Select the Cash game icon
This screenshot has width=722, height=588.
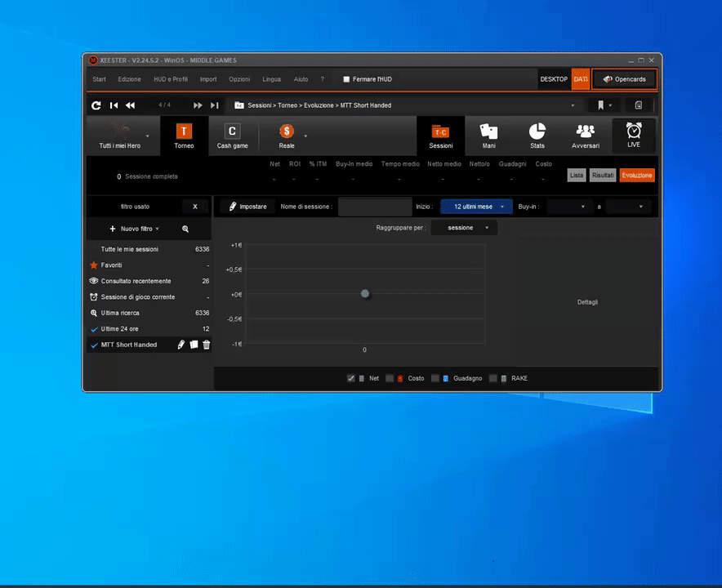tap(232, 136)
